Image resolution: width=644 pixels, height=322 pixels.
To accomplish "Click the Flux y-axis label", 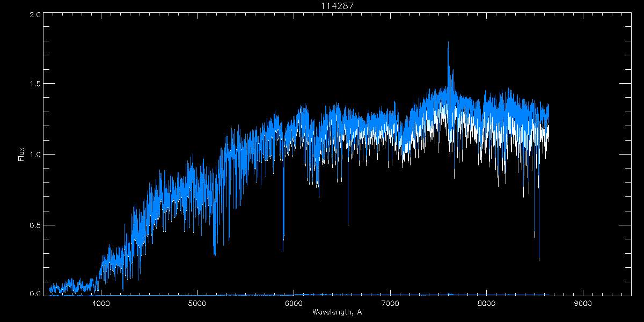I will click(x=21, y=155).
